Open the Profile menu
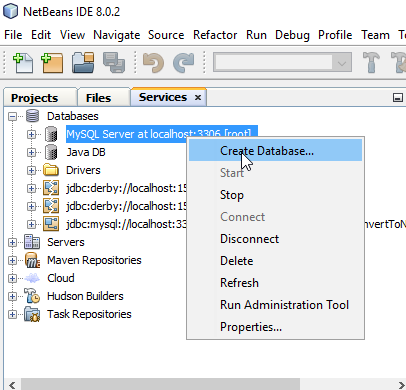406x390 pixels. click(335, 35)
